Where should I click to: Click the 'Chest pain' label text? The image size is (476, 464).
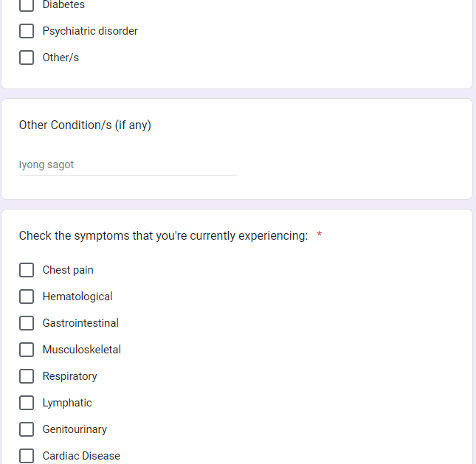[68, 270]
